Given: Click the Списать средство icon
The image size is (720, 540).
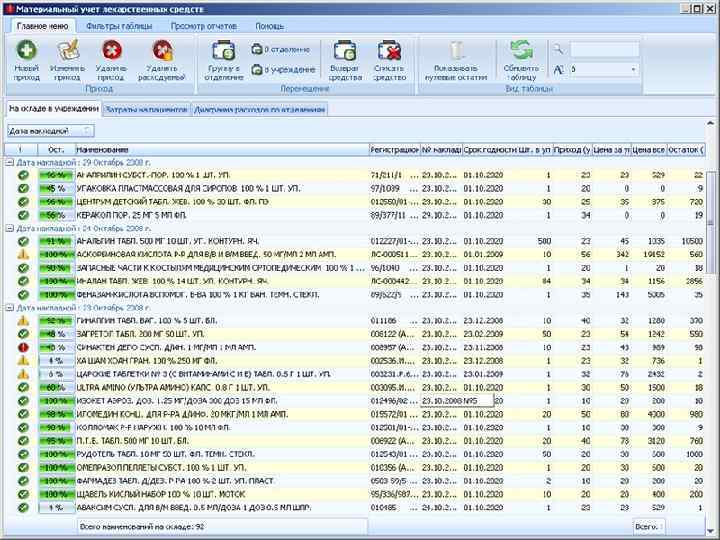Looking at the screenshot, I should (389, 51).
